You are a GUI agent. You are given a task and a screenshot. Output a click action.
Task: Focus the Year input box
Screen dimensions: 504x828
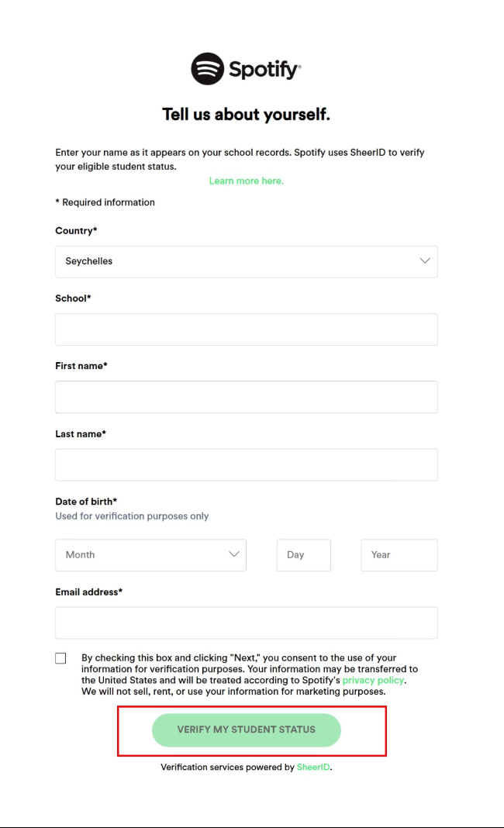pos(399,555)
